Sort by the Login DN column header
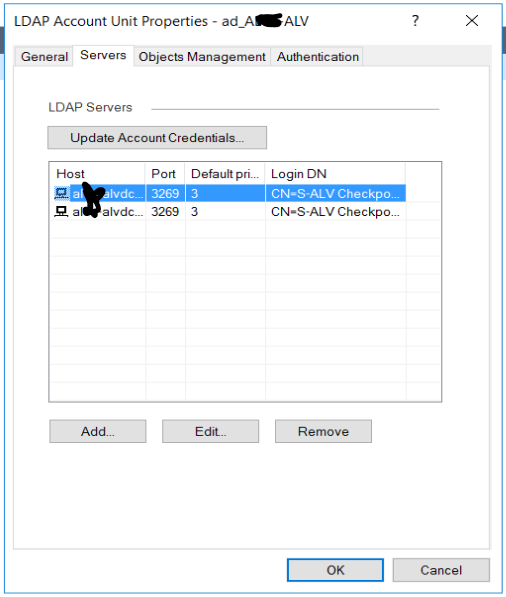The width and height of the screenshot is (506, 597). [x=335, y=174]
